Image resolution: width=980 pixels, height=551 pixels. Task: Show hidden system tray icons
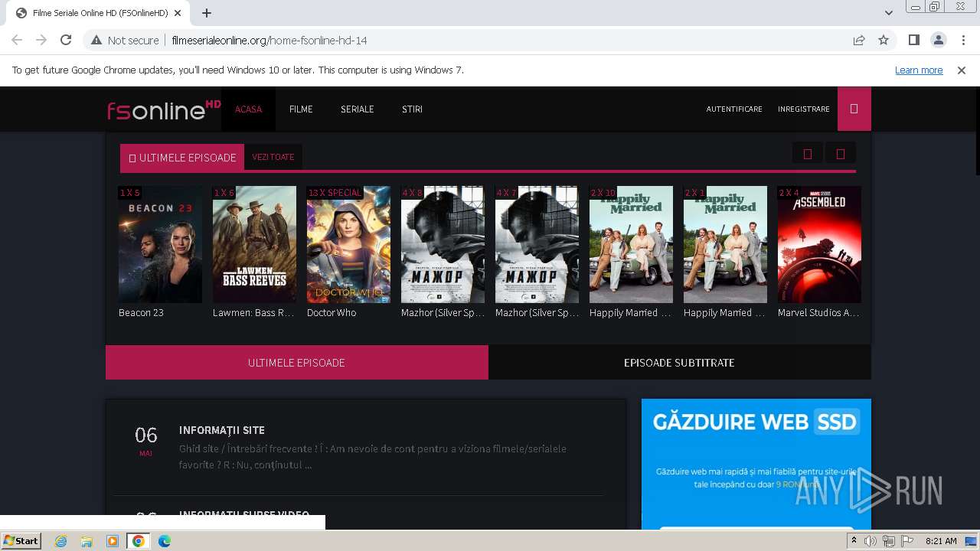pyautogui.click(x=854, y=541)
